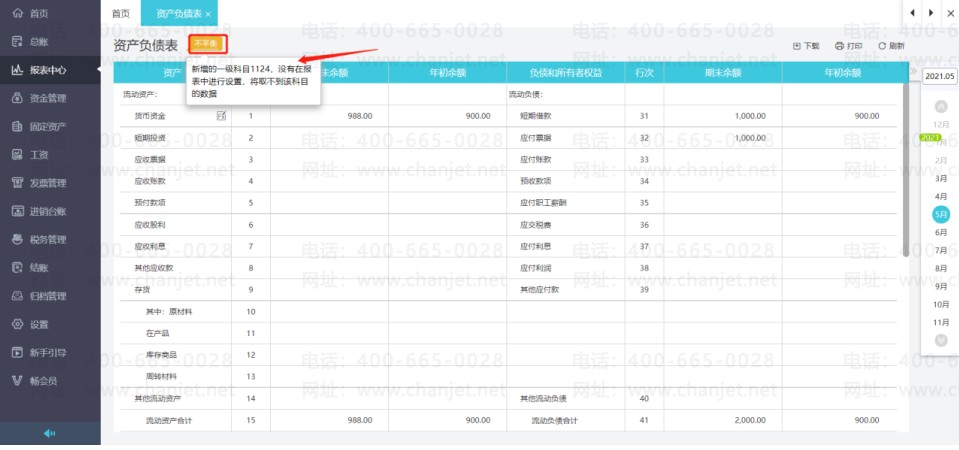Collapse the sidebar with bottom toggle icon
Screen dimensions: 959x450
tap(50, 433)
